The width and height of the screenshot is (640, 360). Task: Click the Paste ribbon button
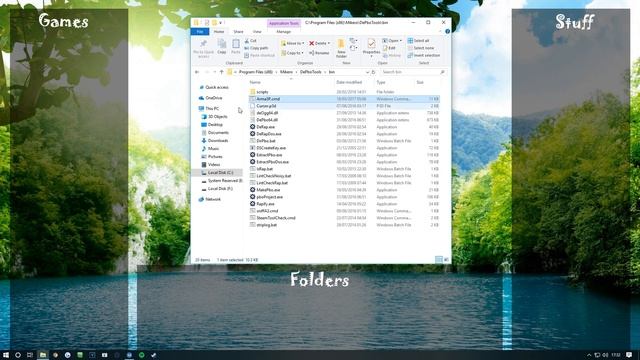(236, 47)
